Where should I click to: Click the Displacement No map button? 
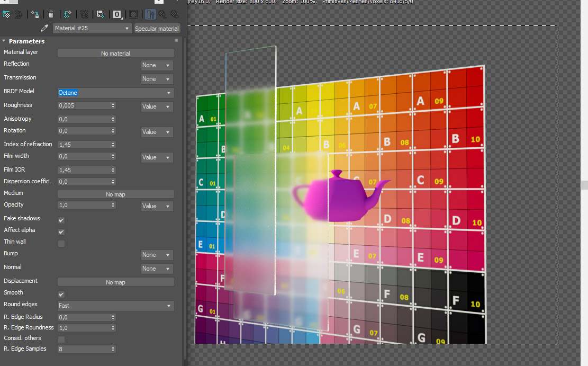pos(115,282)
